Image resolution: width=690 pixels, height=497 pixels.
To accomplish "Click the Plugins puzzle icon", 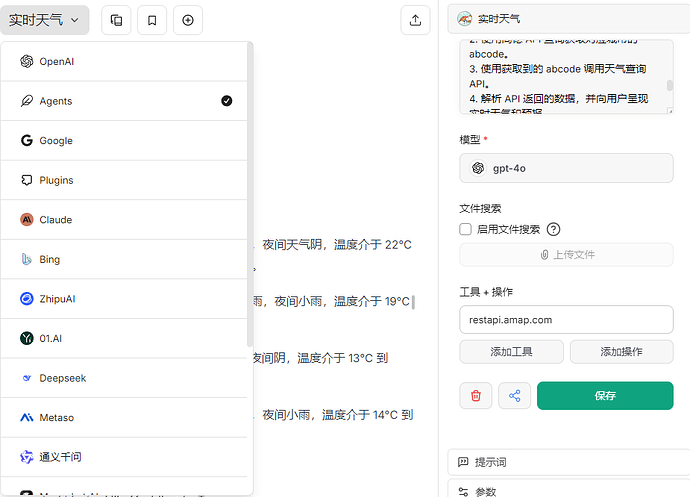I will coord(27,180).
